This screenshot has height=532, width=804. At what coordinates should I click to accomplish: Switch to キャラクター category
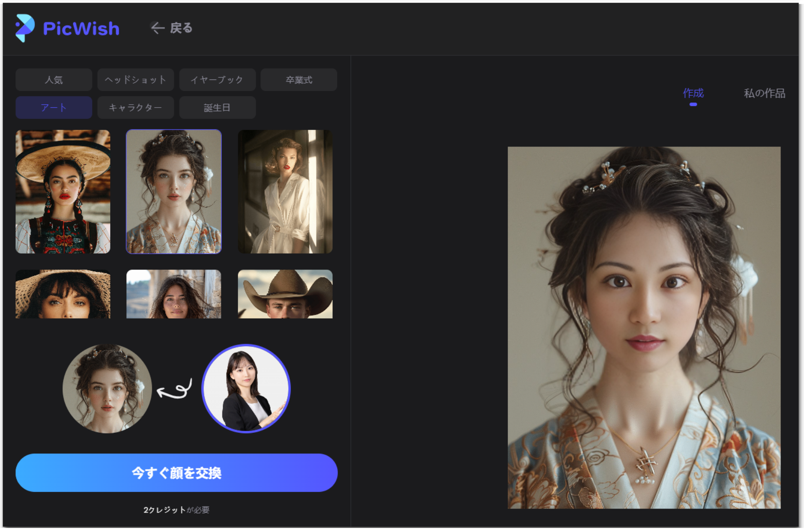tap(135, 108)
